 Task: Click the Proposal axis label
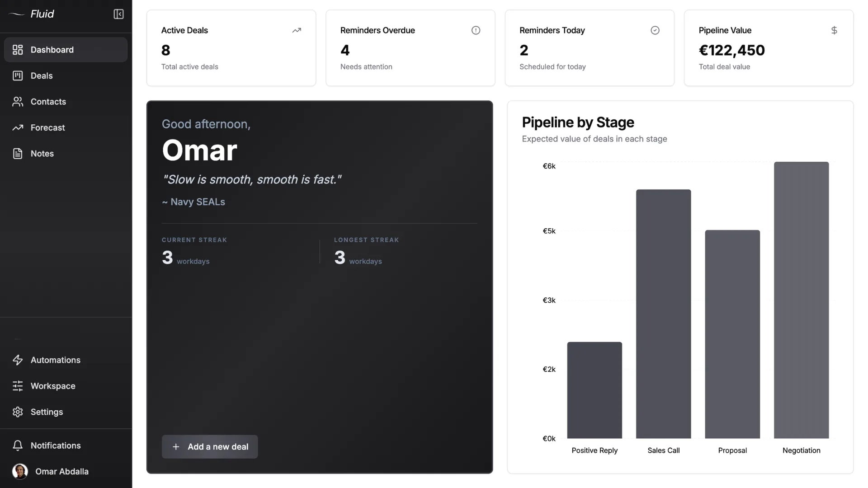[732, 450]
